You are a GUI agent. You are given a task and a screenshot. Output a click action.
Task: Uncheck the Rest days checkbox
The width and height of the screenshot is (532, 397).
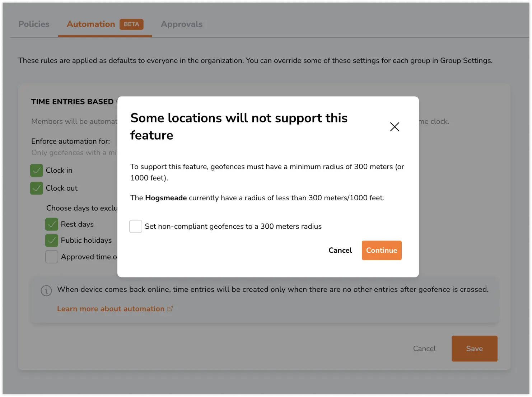tap(52, 224)
